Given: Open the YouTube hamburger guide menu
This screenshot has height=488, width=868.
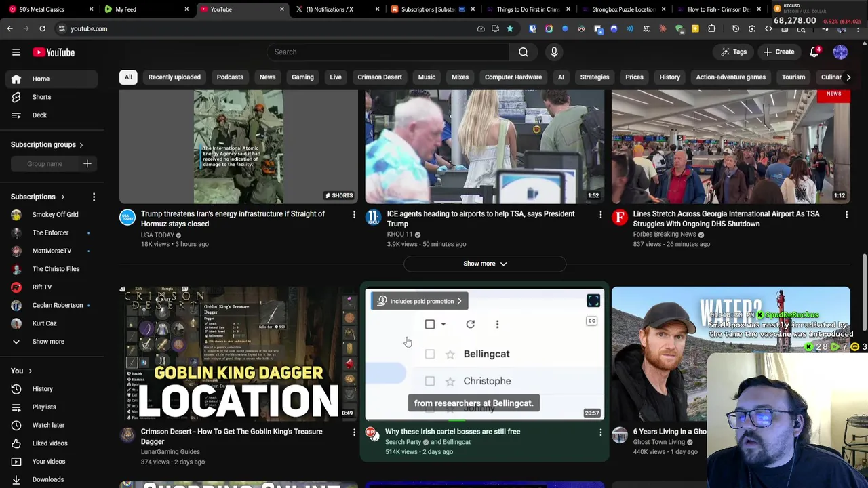Looking at the screenshot, I should (16, 52).
